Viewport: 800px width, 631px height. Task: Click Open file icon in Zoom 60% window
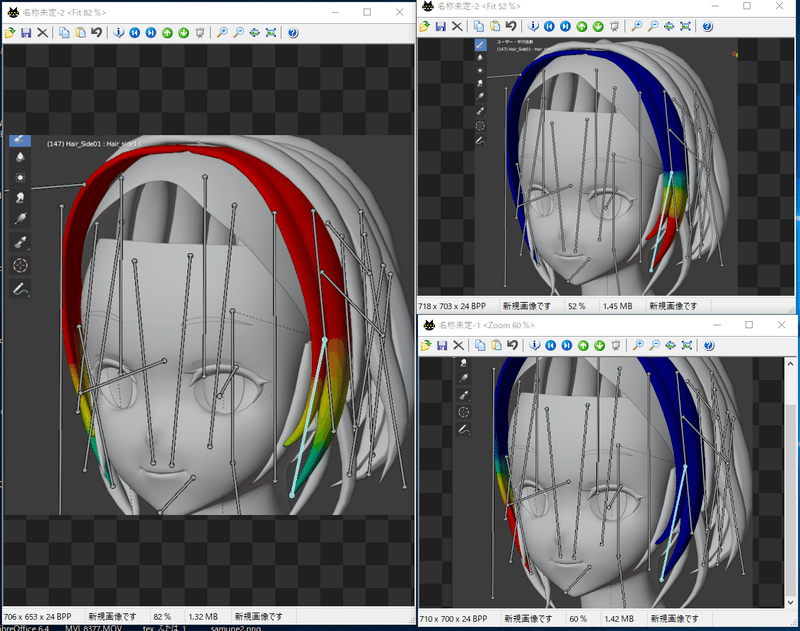tap(426, 346)
